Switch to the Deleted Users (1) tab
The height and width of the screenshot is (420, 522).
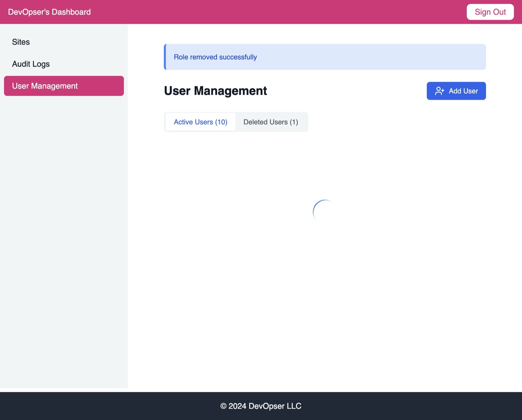(271, 122)
